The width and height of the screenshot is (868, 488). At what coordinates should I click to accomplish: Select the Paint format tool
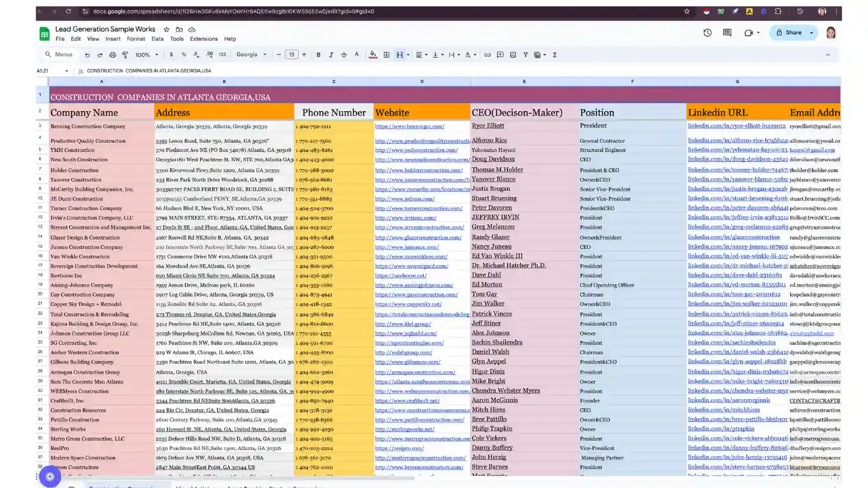pos(125,55)
